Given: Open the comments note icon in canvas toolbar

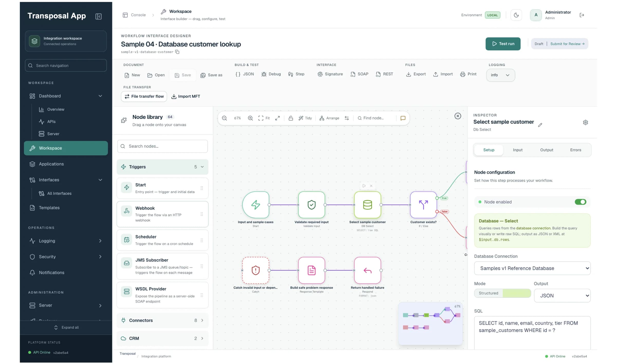Looking at the screenshot, I should (403, 118).
